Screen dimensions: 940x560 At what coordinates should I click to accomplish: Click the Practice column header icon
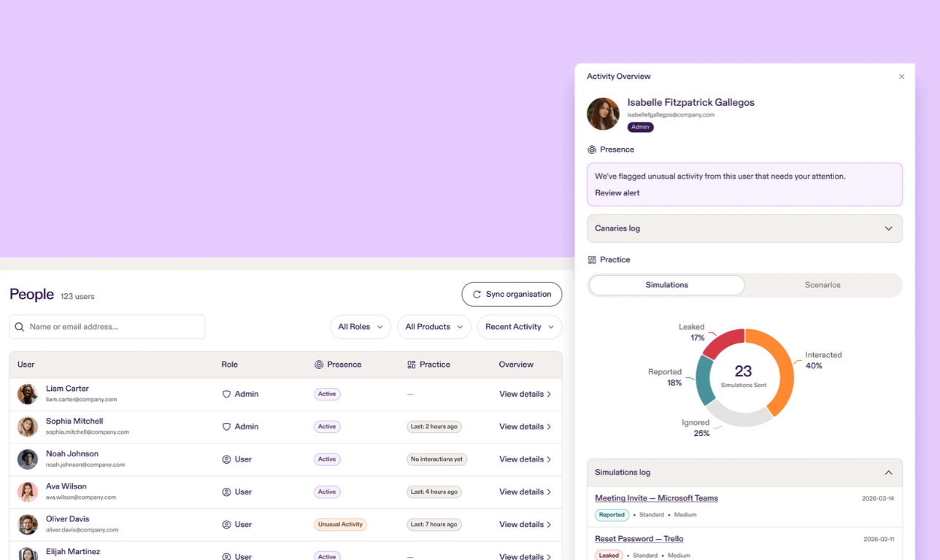tap(412, 365)
